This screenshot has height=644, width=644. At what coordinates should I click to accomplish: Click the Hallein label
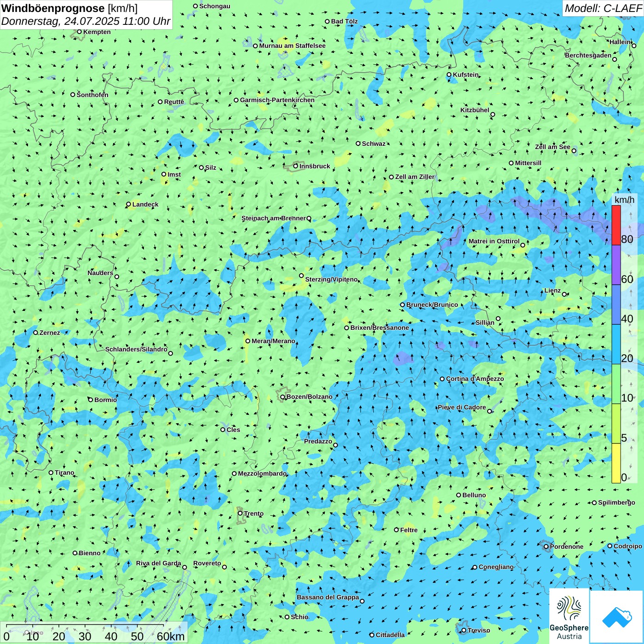620,42
